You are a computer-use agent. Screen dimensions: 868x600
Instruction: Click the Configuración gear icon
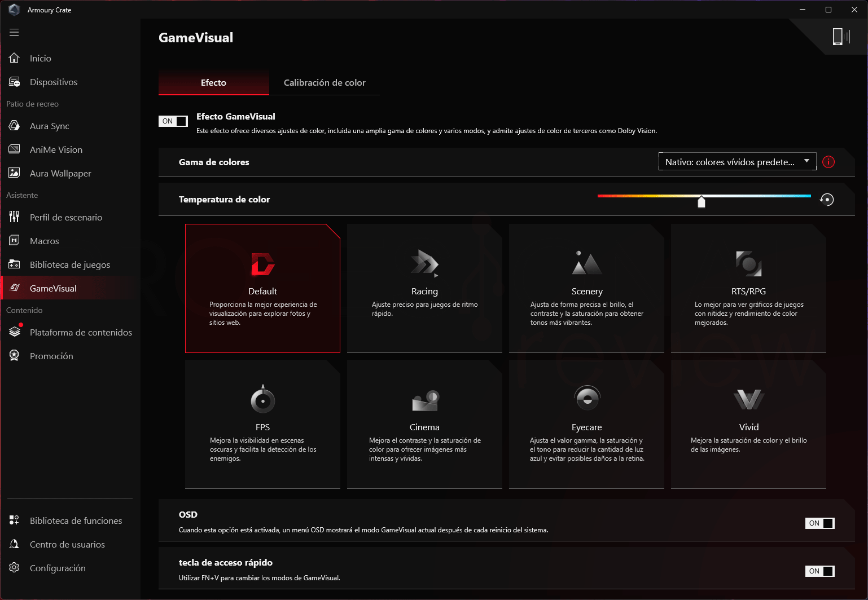(14, 568)
